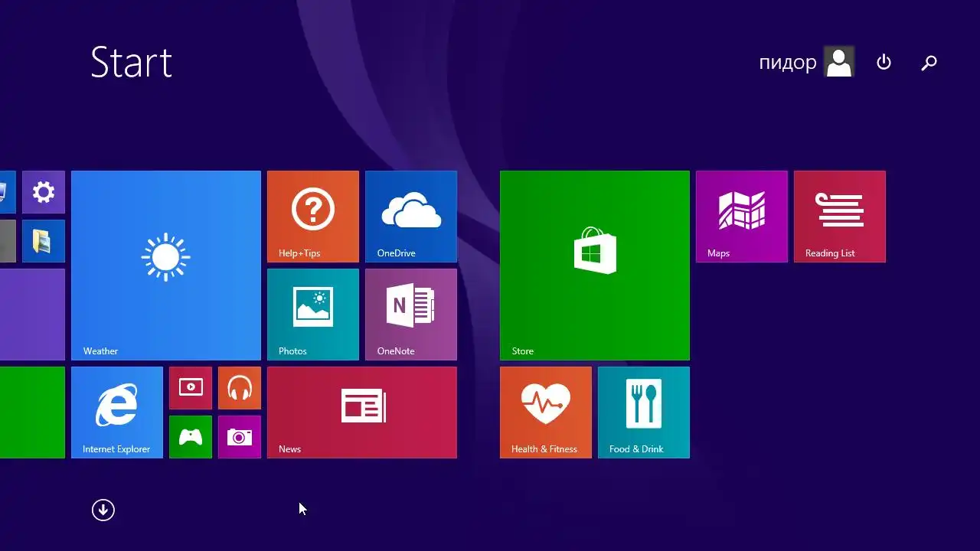The image size is (980, 551).
Task: Open the Food & Drink tile
Action: (644, 412)
